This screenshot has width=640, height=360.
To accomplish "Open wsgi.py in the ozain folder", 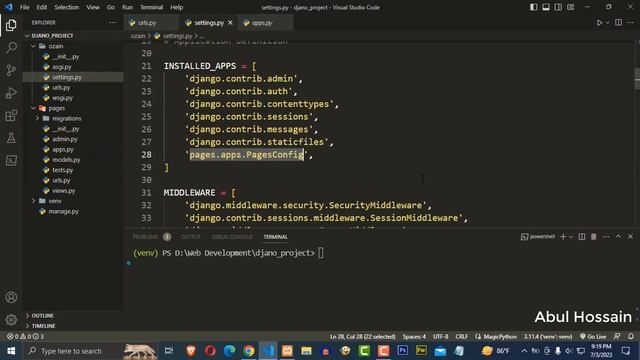I will (x=62, y=98).
